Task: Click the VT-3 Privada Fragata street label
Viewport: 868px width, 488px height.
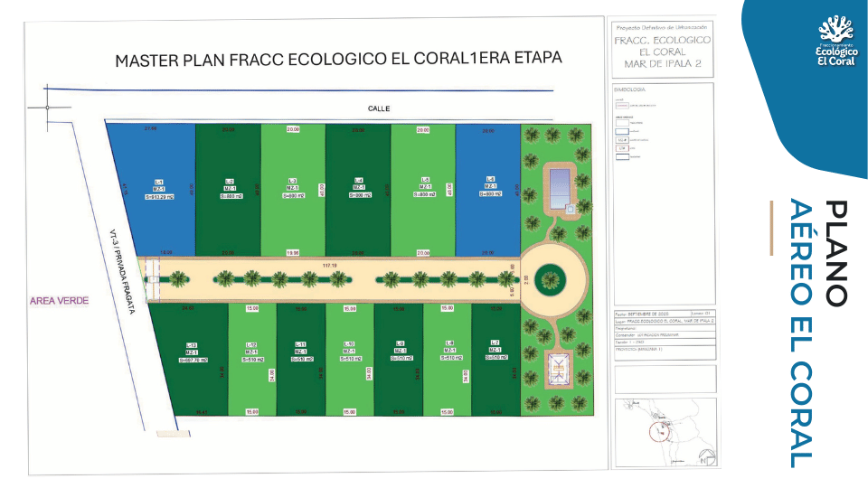Action: click(122, 272)
